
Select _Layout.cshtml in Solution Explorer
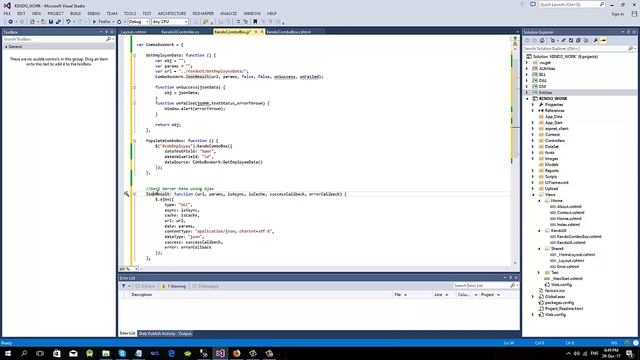(571, 260)
